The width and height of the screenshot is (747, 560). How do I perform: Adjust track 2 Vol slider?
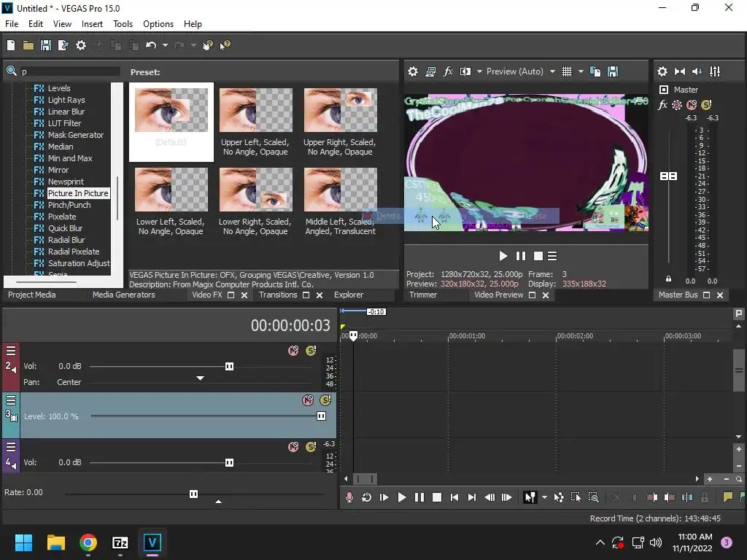(229, 366)
